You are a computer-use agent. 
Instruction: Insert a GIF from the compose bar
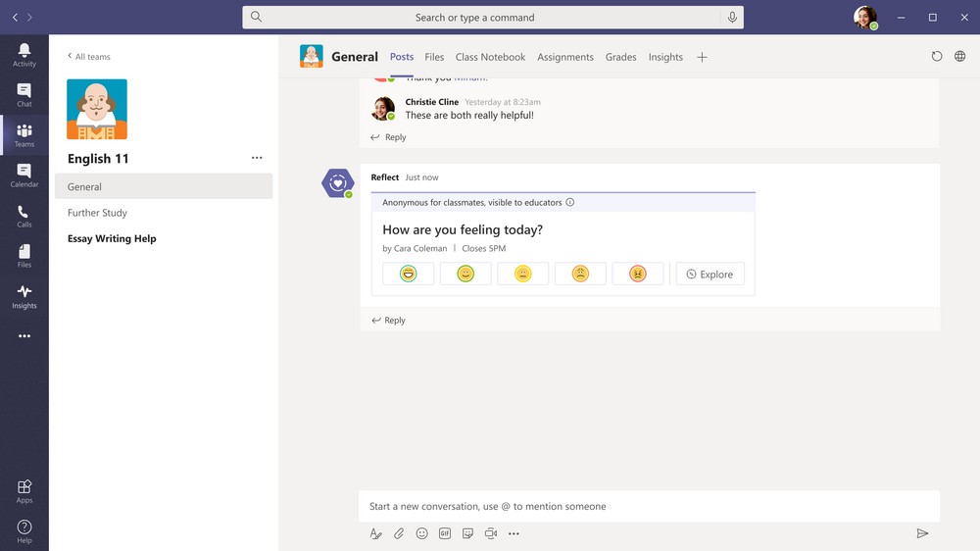tap(445, 533)
